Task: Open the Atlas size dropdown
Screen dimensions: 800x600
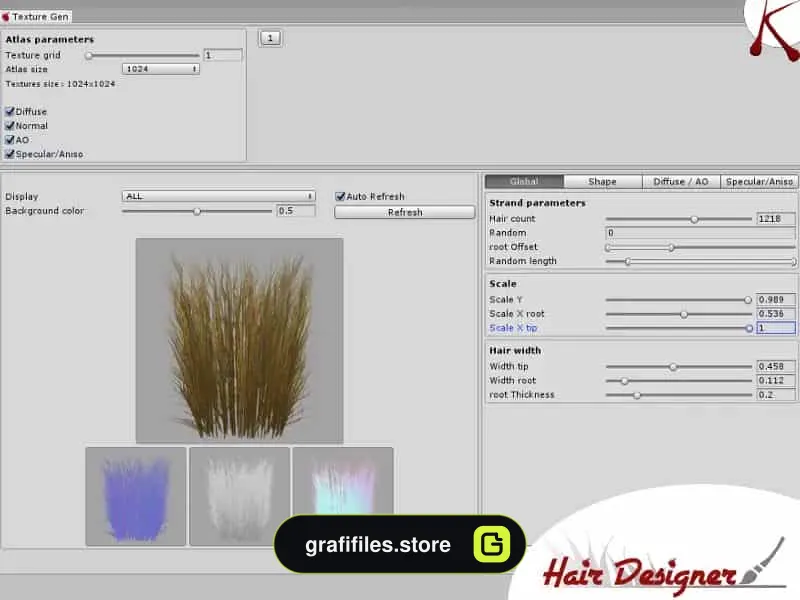Action: pos(161,69)
